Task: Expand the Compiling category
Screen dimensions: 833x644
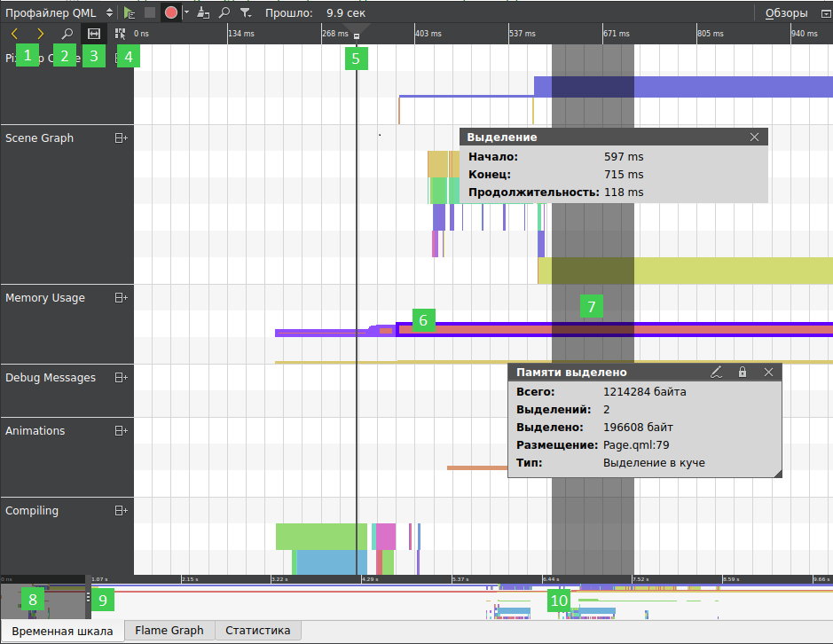Action: click(x=122, y=511)
